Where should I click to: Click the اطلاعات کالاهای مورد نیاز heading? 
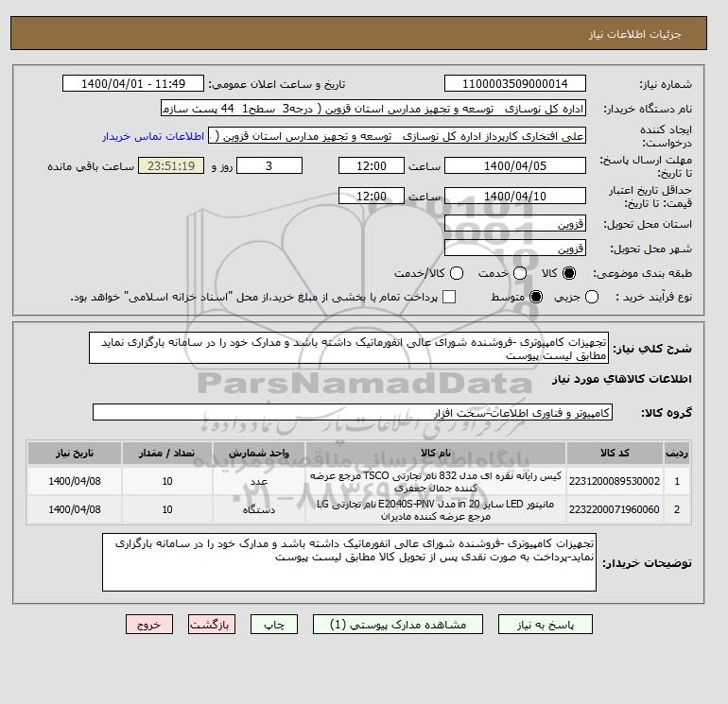coord(622,379)
